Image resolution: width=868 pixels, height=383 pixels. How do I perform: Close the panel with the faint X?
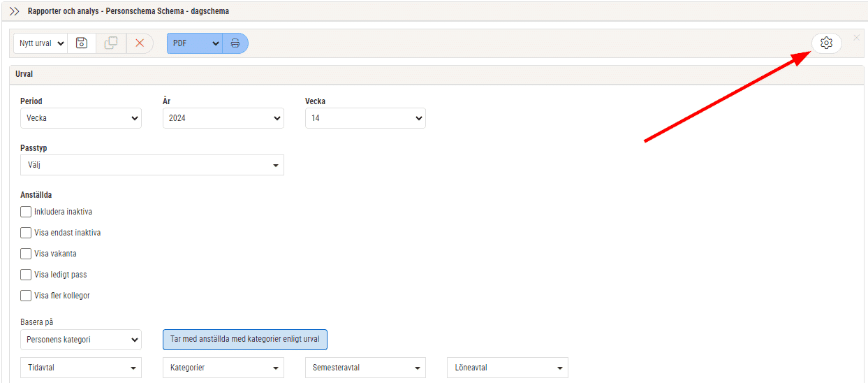click(856, 38)
